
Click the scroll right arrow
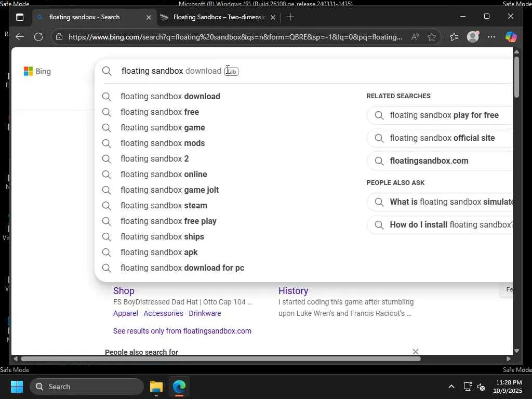508,358
